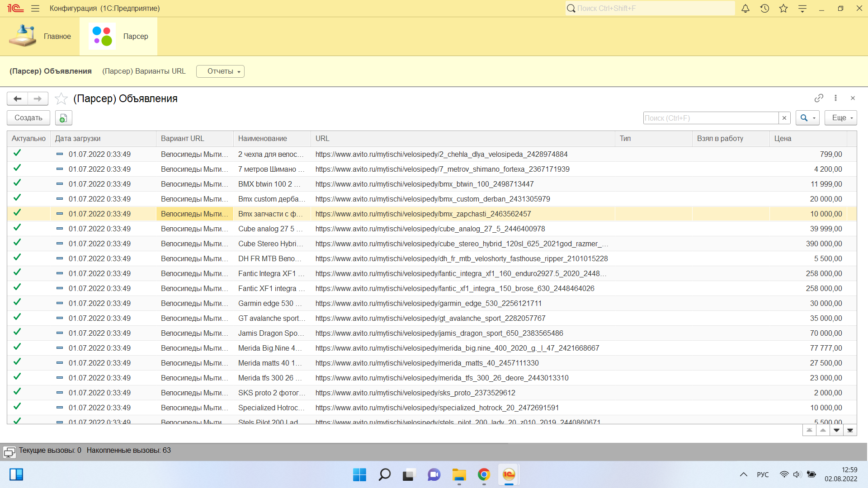Viewport: 868px width, 488px height.
Task: Open the three-dot form options menu
Action: (x=835, y=98)
